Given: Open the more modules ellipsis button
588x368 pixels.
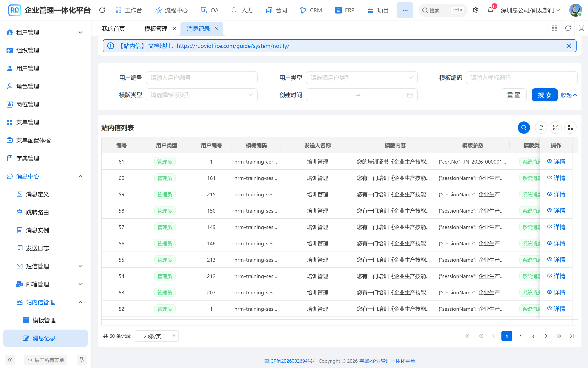Looking at the screenshot, I should click(x=405, y=10).
